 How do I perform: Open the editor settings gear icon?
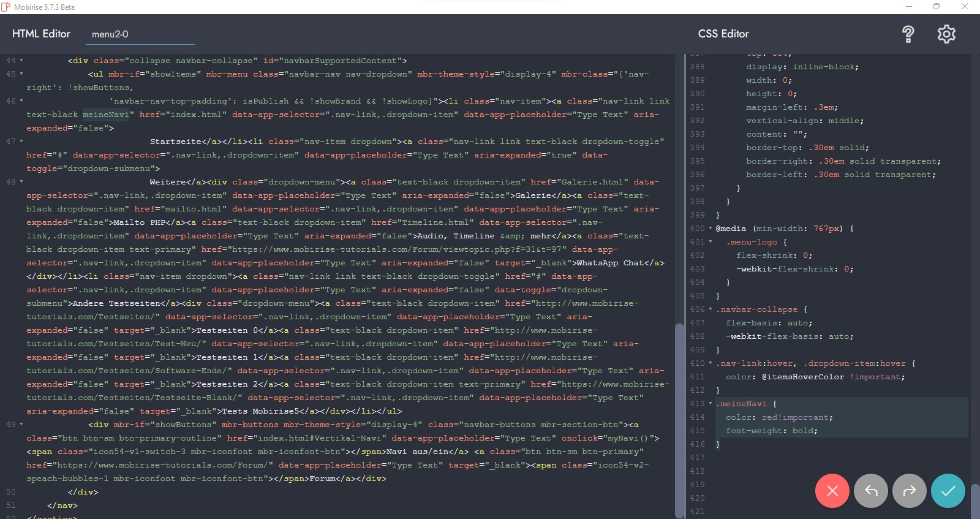click(946, 34)
